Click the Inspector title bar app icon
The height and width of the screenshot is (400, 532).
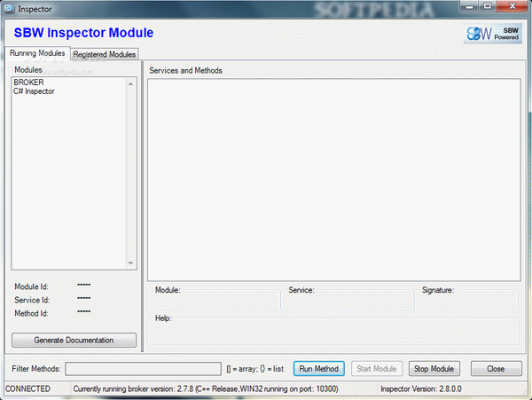click(x=10, y=9)
